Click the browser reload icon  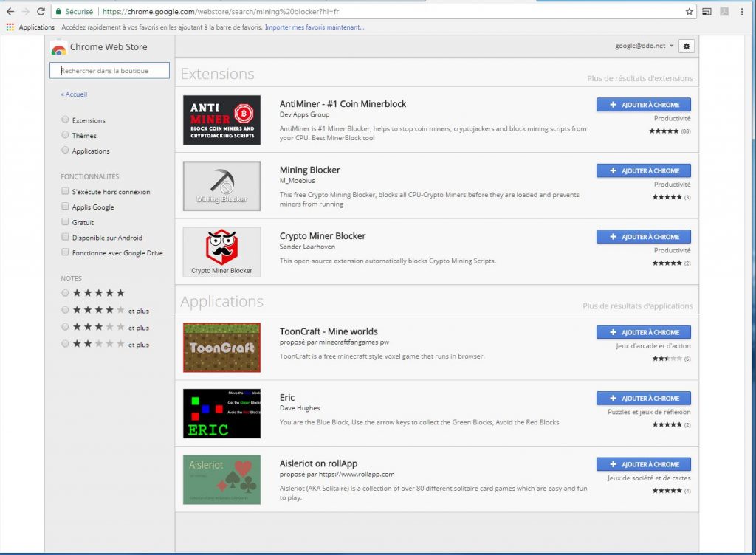point(40,12)
